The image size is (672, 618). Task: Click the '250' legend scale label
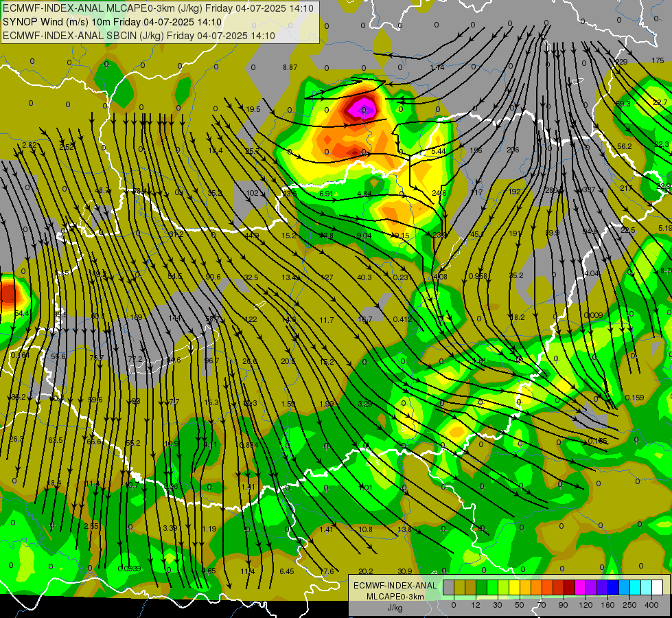pyautogui.click(x=629, y=605)
